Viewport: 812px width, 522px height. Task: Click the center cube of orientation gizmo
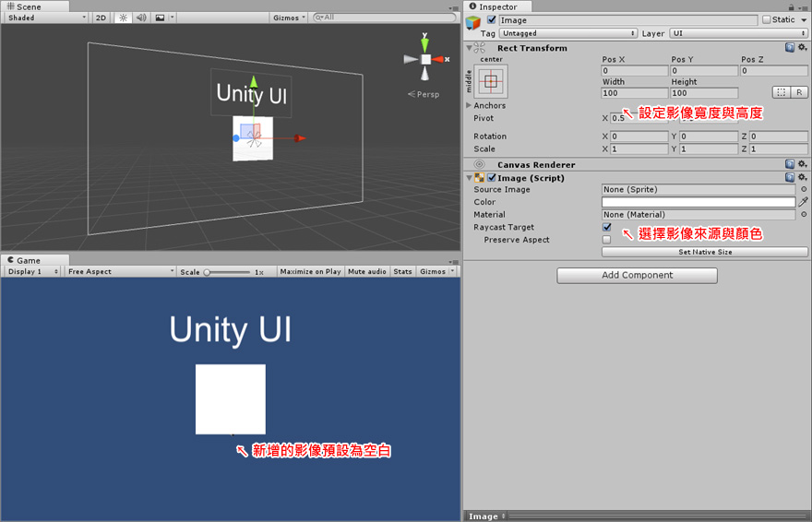pos(425,60)
